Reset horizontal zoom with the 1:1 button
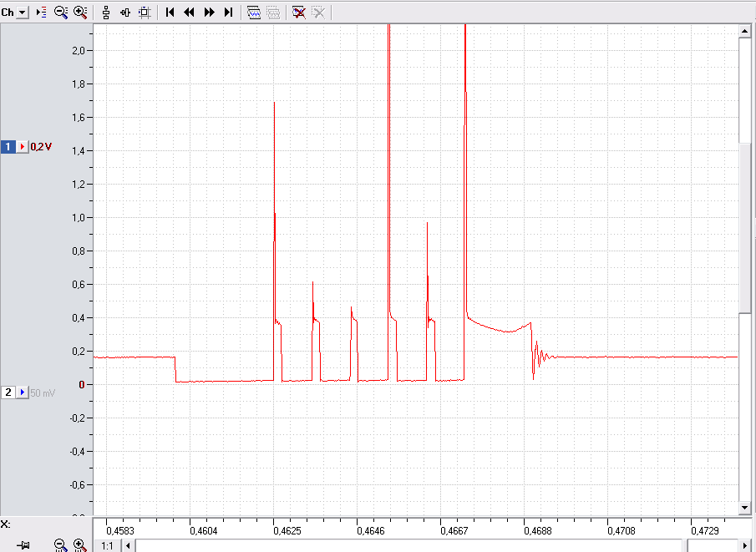This screenshot has width=756, height=552. click(107, 545)
